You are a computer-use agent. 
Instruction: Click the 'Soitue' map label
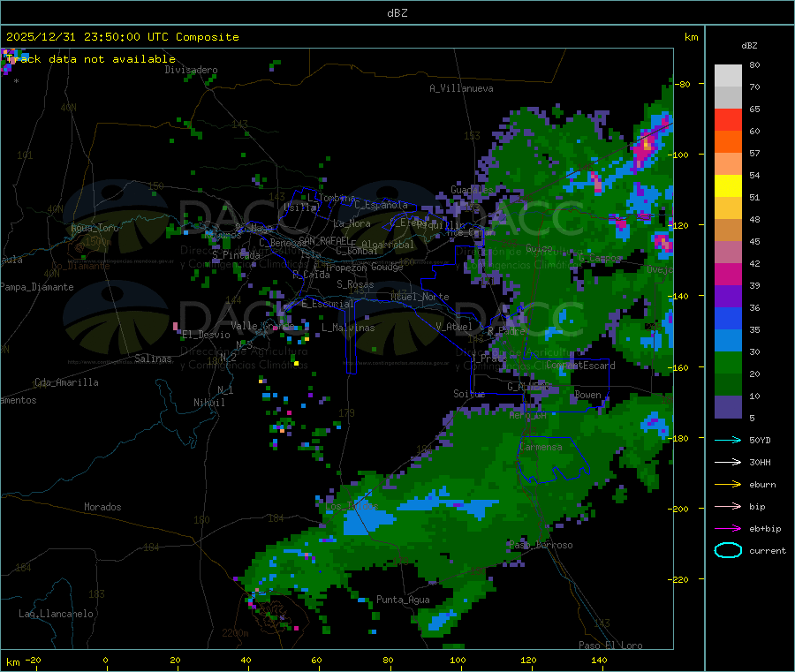pos(469,393)
